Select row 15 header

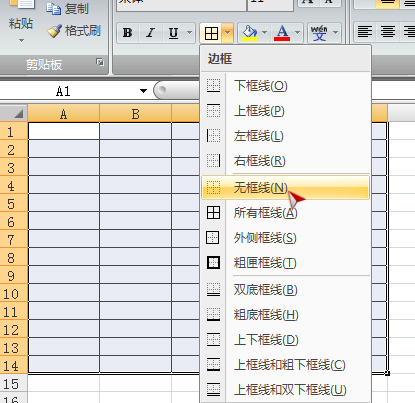pos(14,384)
